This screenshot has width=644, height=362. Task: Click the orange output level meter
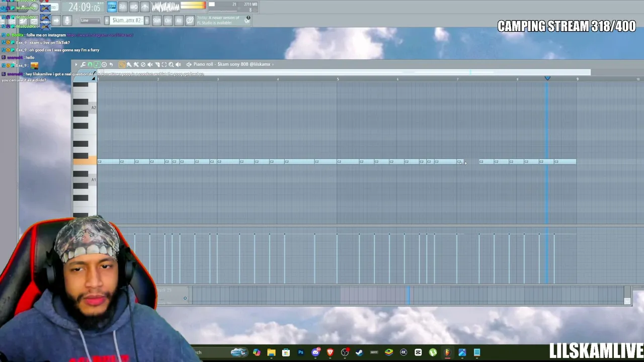193,6
